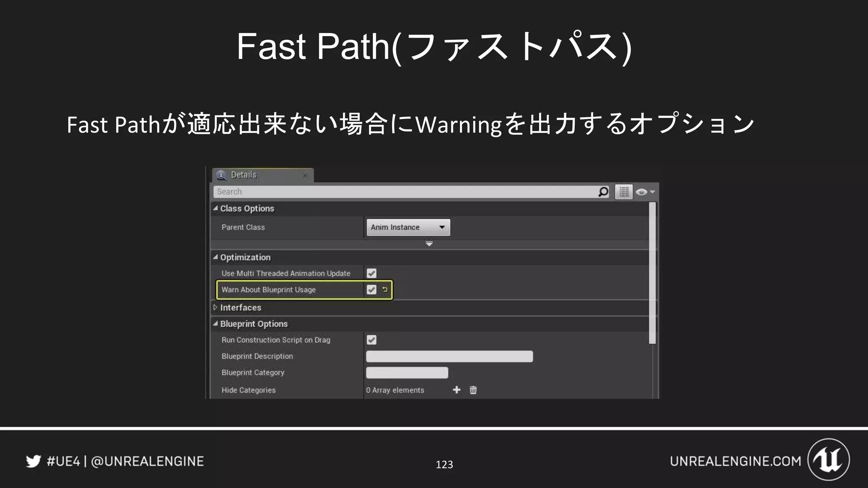The width and height of the screenshot is (868, 488).
Task: Click the Blueprint Category text field
Action: point(407,372)
